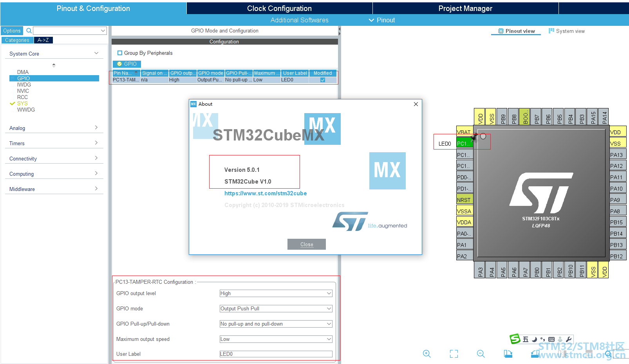Expand the Connectivity category
Viewport: 629px width, 364px height.
point(96,158)
